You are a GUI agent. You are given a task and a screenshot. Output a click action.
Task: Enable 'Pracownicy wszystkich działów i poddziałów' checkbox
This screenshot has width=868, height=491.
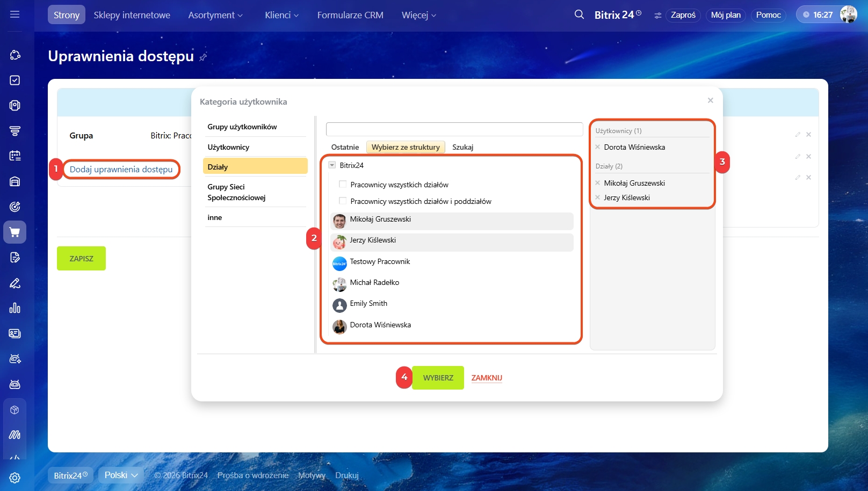tap(343, 201)
